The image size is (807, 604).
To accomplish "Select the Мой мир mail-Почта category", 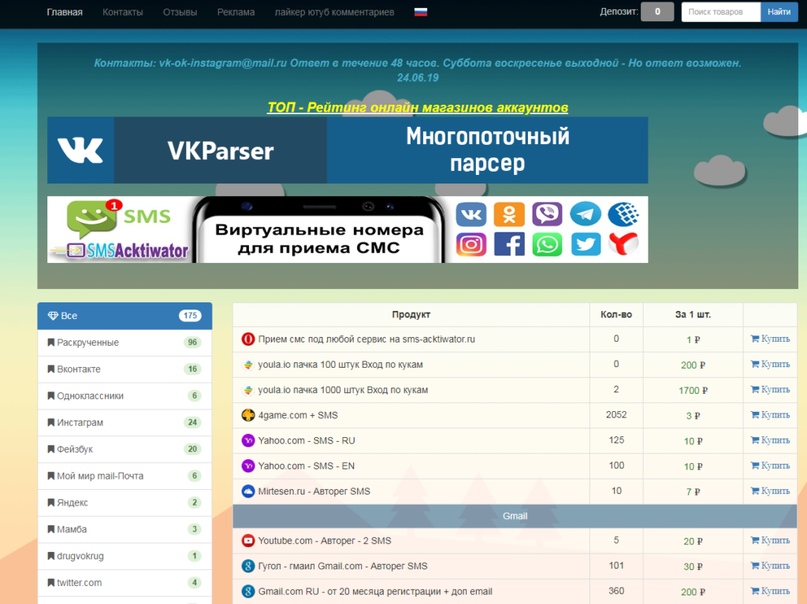I will tap(125, 476).
